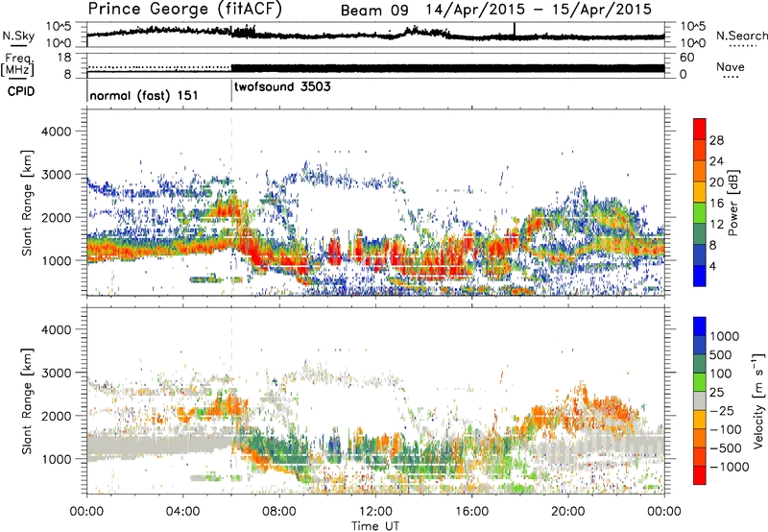Click the 3000 tick label on the power panel
The image size is (768, 532).
(x=56, y=175)
